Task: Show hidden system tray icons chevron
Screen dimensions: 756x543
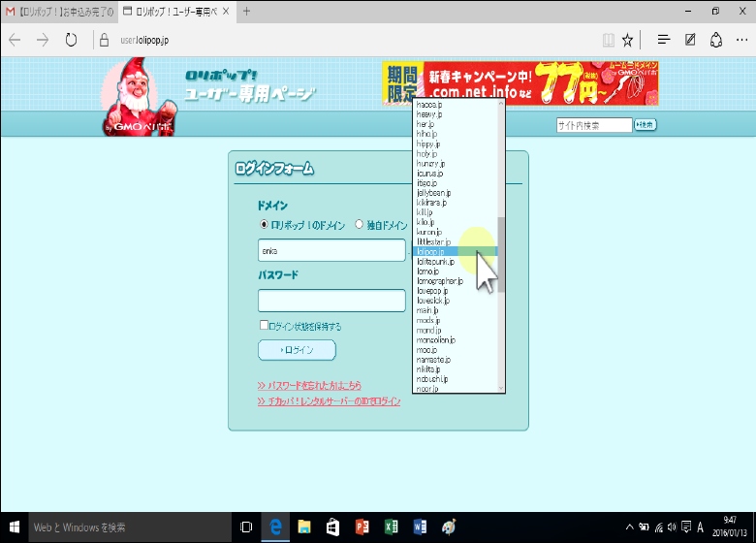Action: (x=629, y=527)
